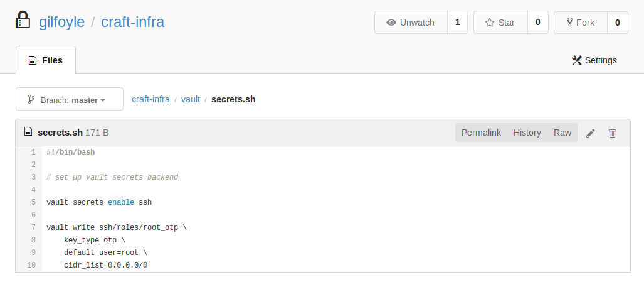644x282 pixels.
Task: Open the Raw file view
Action: 562,133
